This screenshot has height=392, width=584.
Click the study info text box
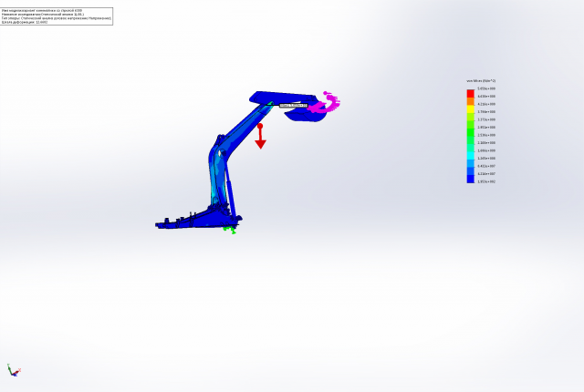[x=57, y=16]
